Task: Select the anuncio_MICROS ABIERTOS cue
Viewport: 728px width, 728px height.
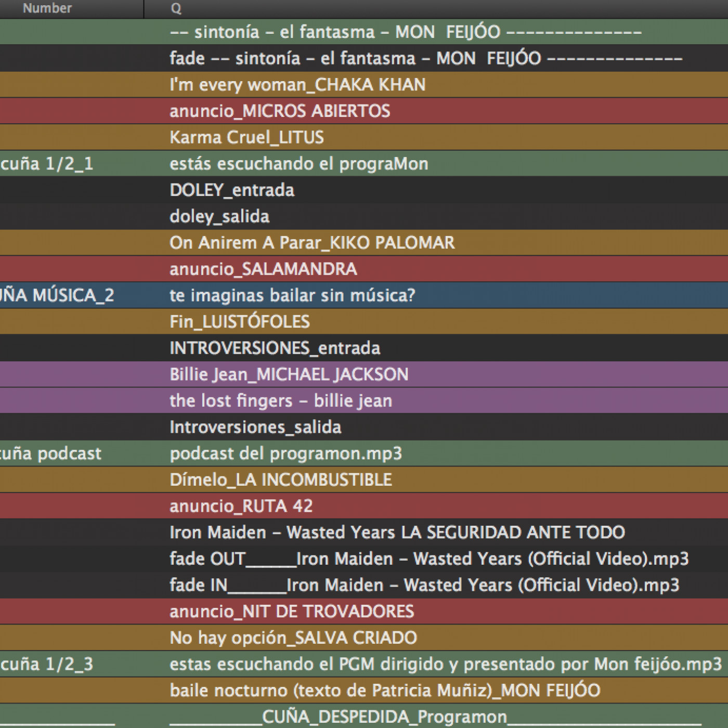Action: [280, 111]
